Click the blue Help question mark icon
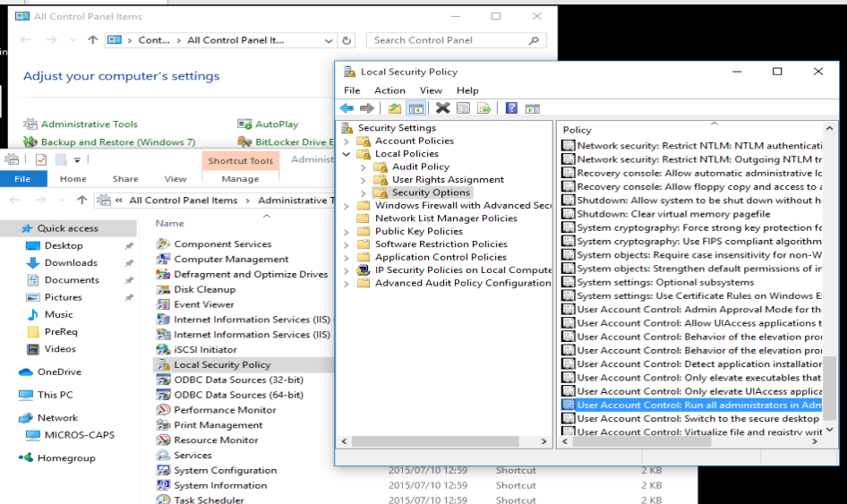Viewport: 847px width, 504px height. click(511, 108)
